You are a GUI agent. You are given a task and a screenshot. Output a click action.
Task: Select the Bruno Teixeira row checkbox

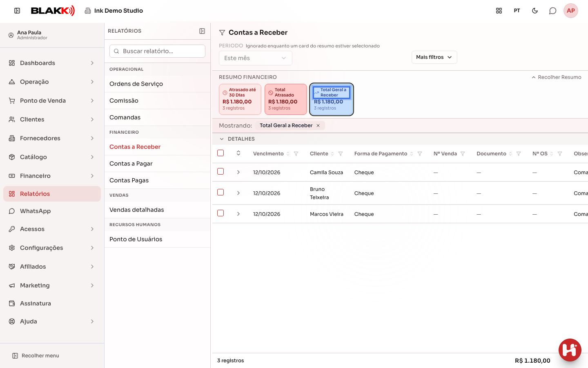[x=220, y=192]
